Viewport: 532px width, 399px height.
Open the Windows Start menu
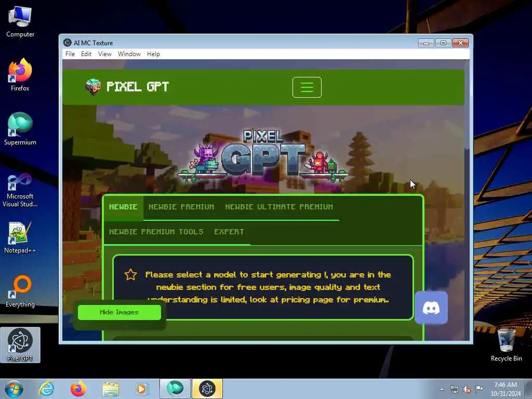point(14,389)
